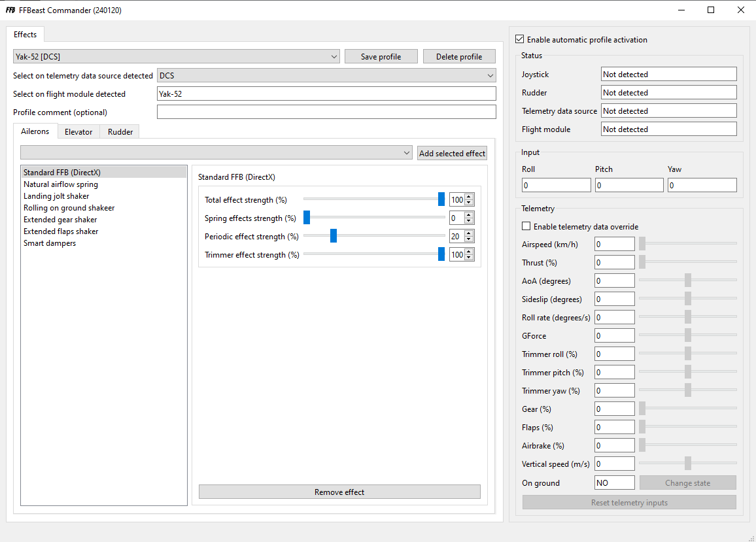Image resolution: width=756 pixels, height=542 pixels.
Task: Increase Spring effects strength spinner arrow
Action: point(469,215)
